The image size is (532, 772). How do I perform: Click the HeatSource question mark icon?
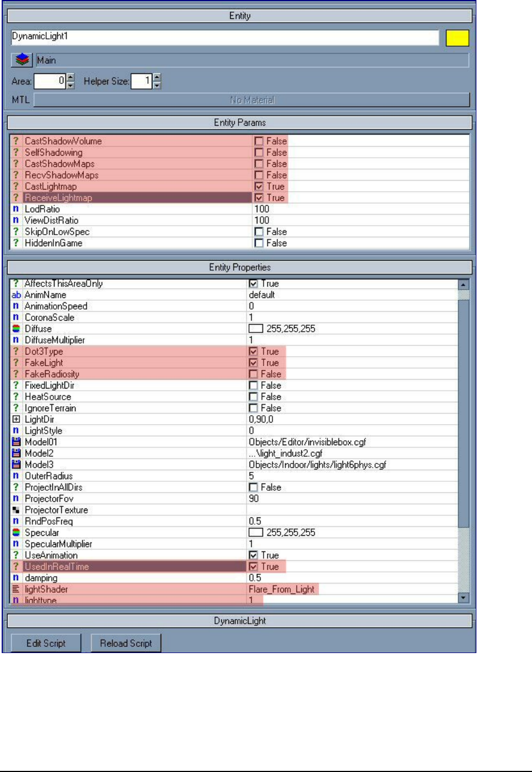coord(16,397)
